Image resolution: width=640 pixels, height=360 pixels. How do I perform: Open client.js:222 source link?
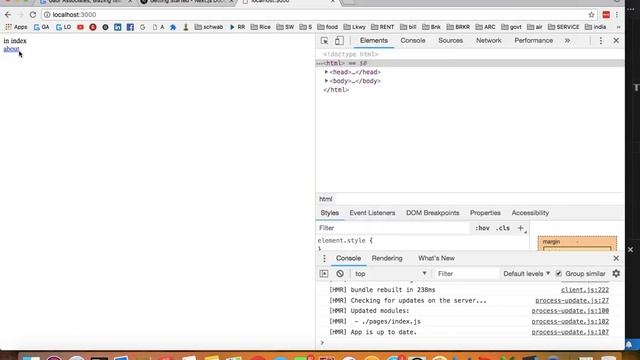coord(585,290)
